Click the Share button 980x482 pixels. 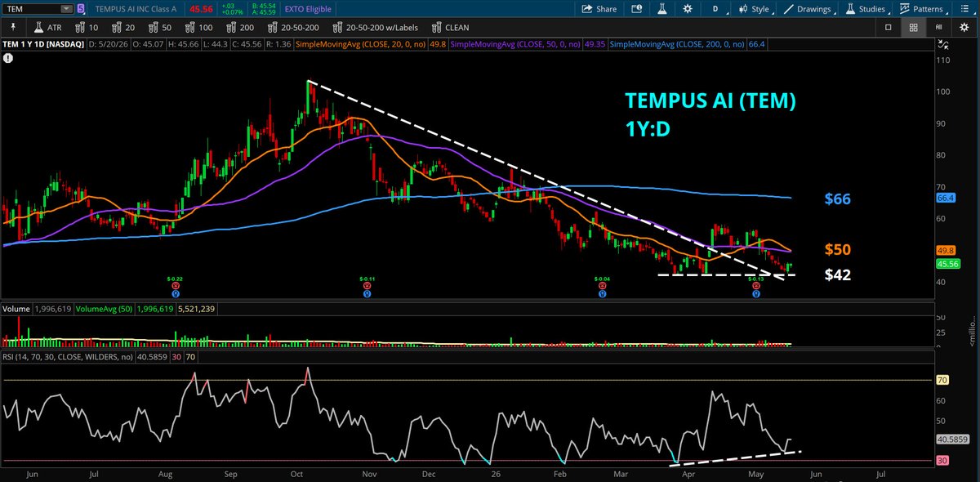(x=599, y=9)
